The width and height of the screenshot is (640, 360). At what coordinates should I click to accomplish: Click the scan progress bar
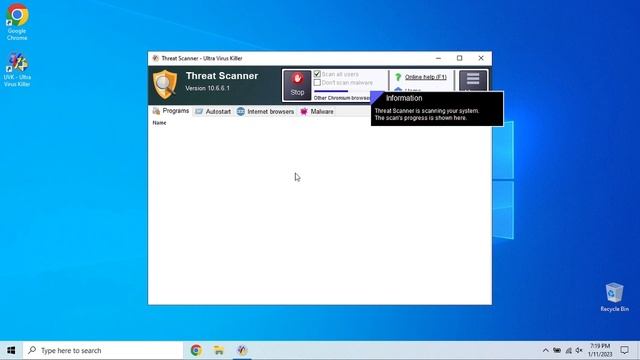coord(342,91)
